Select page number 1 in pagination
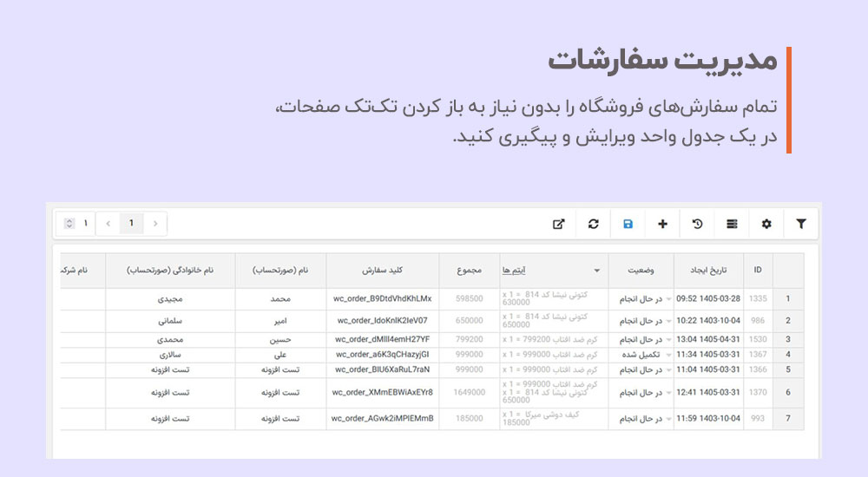Image resolution: width=868 pixels, height=477 pixels. point(131,223)
